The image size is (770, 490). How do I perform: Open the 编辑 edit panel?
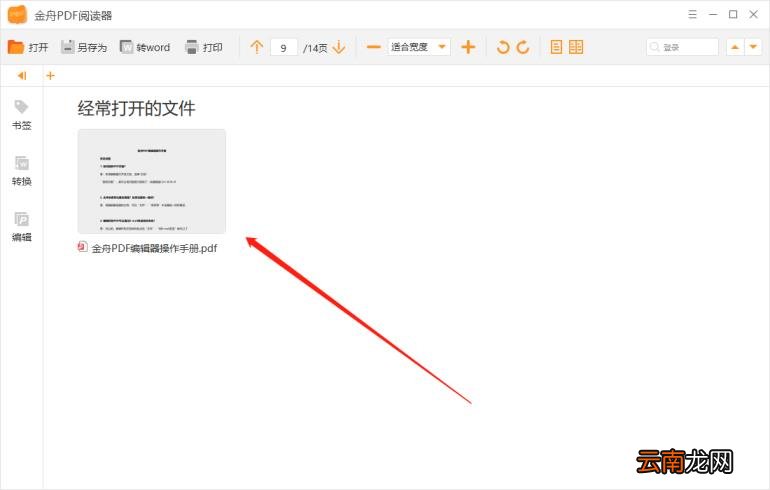pos(22,227)
